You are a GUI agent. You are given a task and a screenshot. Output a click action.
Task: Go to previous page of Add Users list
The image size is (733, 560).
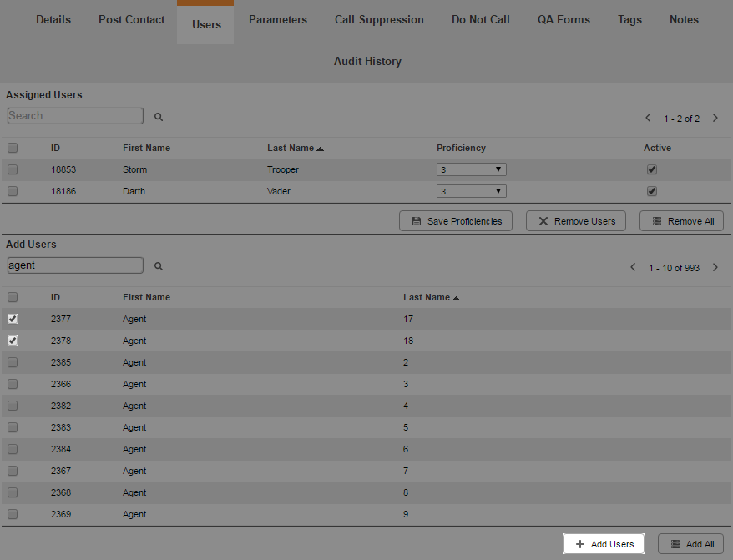[633, 267]
